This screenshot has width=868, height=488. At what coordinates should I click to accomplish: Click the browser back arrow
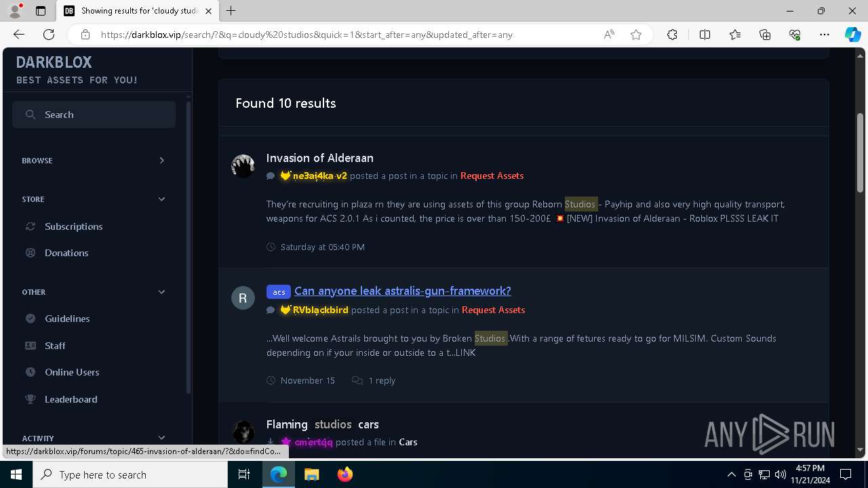coord(19,35)
